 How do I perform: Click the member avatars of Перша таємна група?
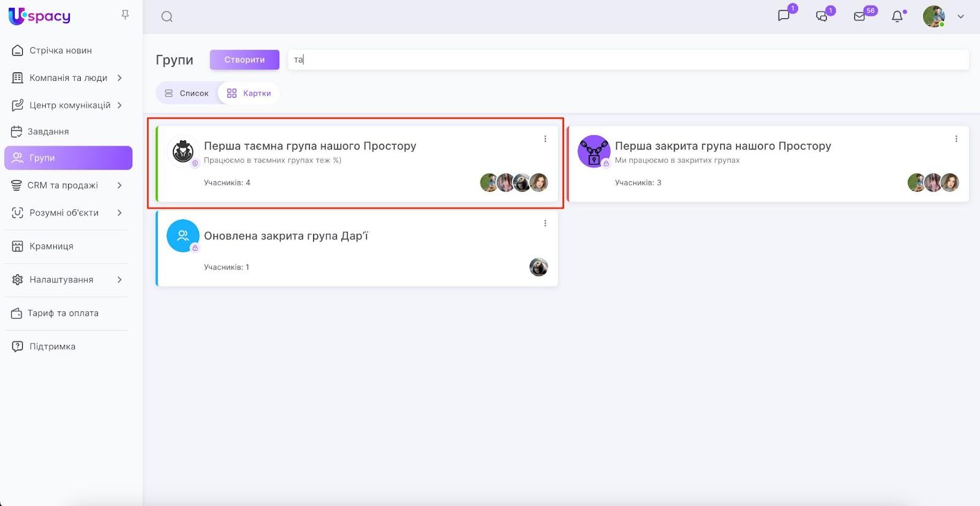pos(514,183)
